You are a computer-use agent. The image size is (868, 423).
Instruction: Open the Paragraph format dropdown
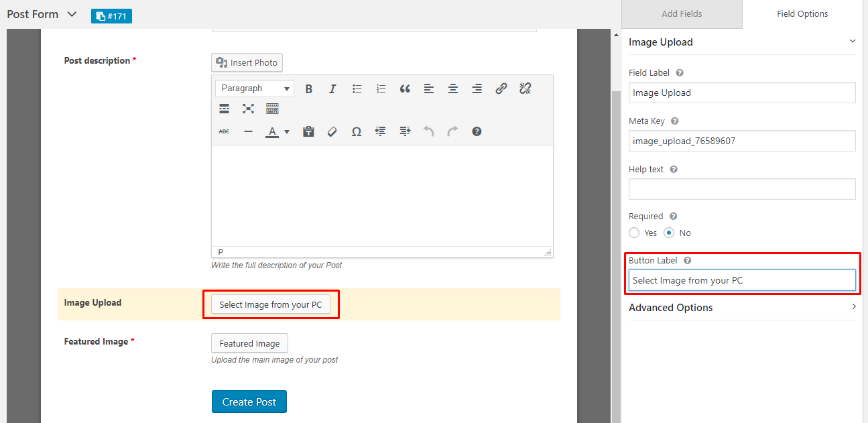(x=255, y=88)
